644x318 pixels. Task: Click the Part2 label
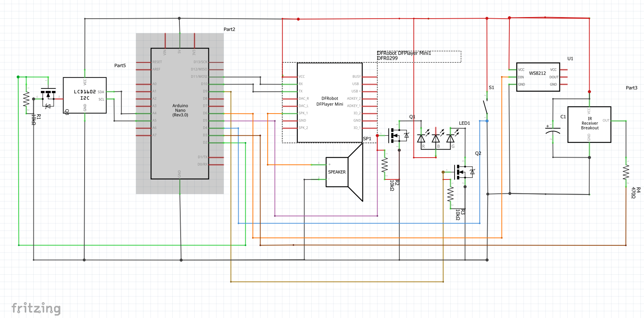229,29
